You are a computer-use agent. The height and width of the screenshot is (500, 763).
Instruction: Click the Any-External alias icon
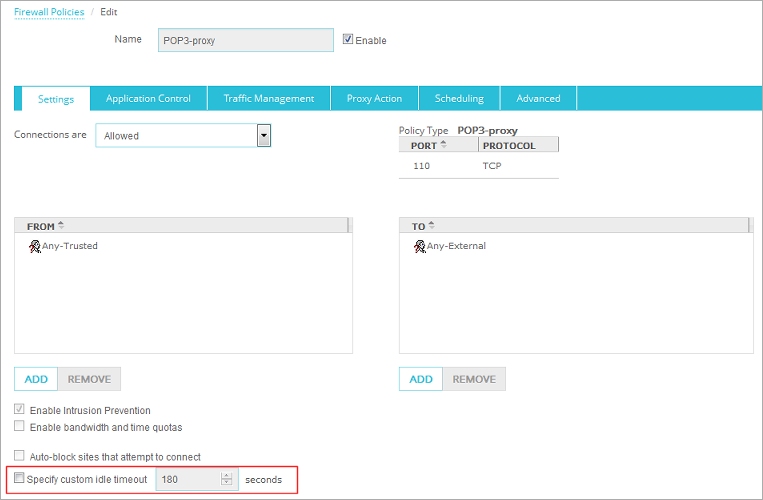click(x=420, y=246)
